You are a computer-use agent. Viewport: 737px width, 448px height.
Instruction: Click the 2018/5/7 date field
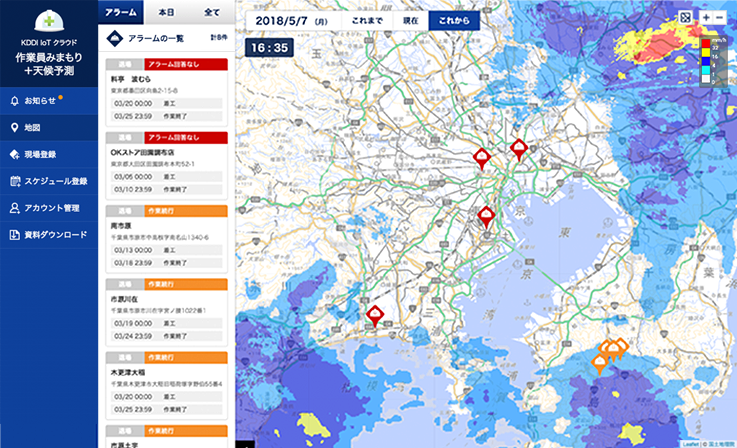tap(293, 21)
